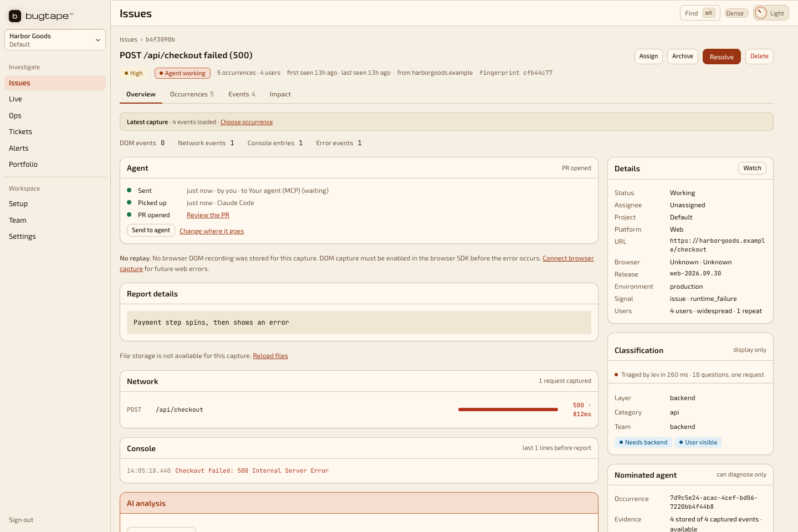Click the fingerprint cfb4c77 text
The width and height of the screenshot is (798, 532).
coord(516,73)
